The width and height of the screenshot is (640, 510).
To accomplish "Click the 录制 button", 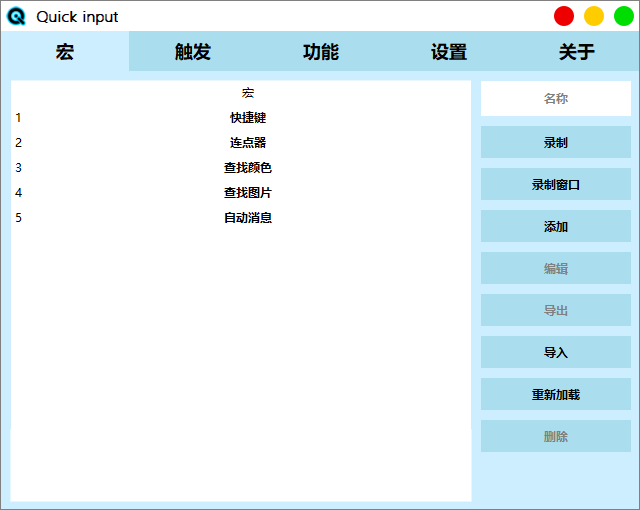I will click(x=556, y=142).
